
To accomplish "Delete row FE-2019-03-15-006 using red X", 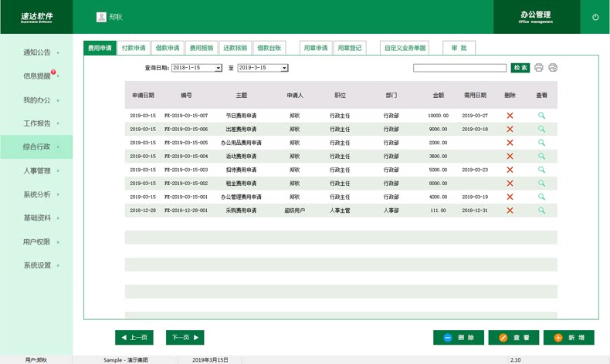I will pos(510,129).
